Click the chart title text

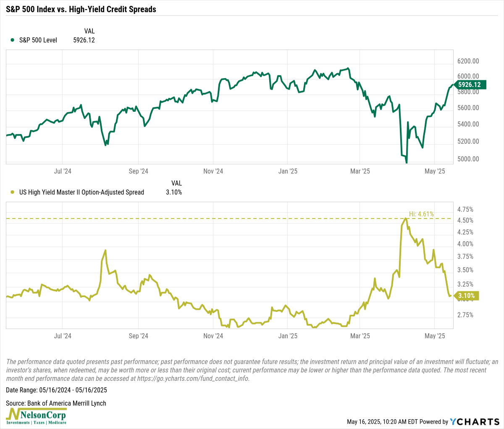[81, 9]
